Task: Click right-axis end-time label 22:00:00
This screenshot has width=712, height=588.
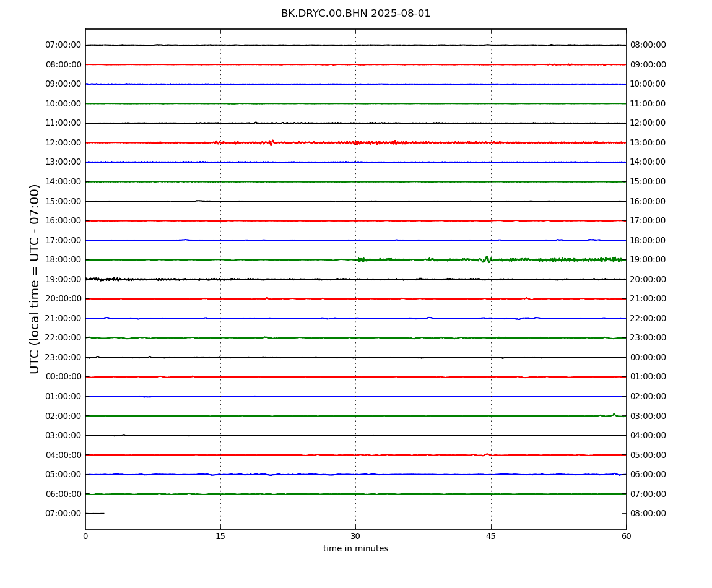Action: [x=648, y=318]
